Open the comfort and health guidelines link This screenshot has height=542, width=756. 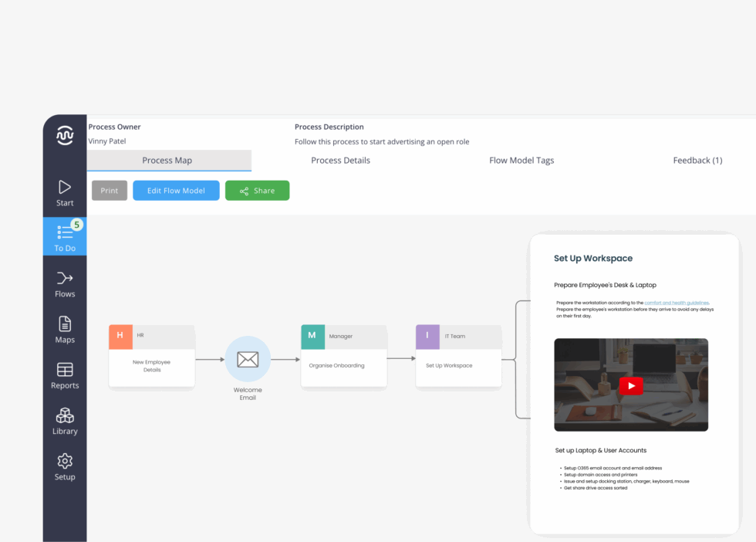tap(679, 303)
